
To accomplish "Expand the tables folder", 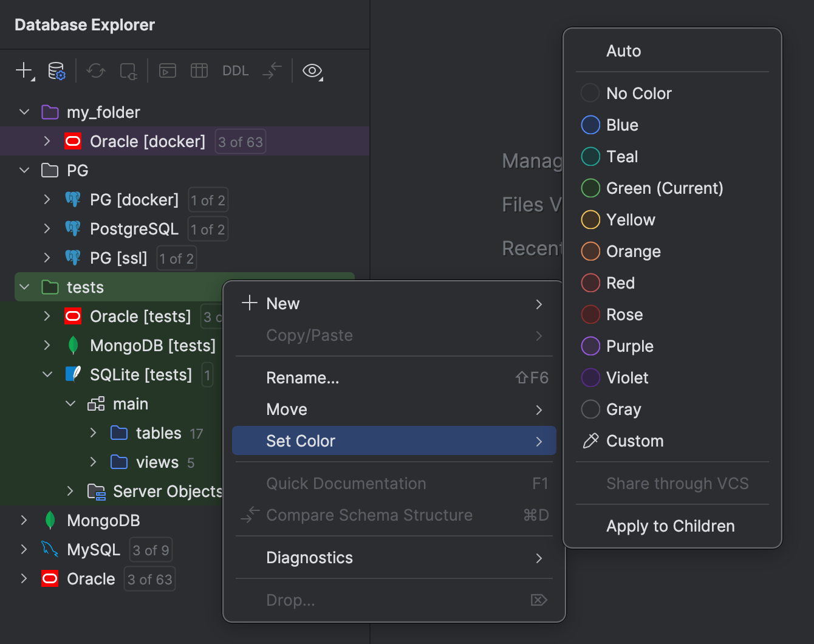I will click(x=94, y=433).
